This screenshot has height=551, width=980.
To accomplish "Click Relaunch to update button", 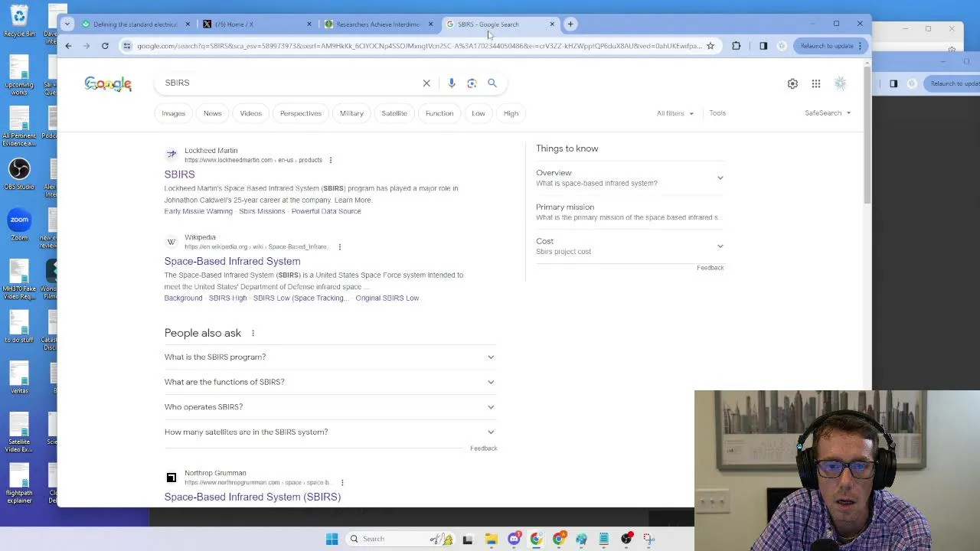I will click(827, 46).
